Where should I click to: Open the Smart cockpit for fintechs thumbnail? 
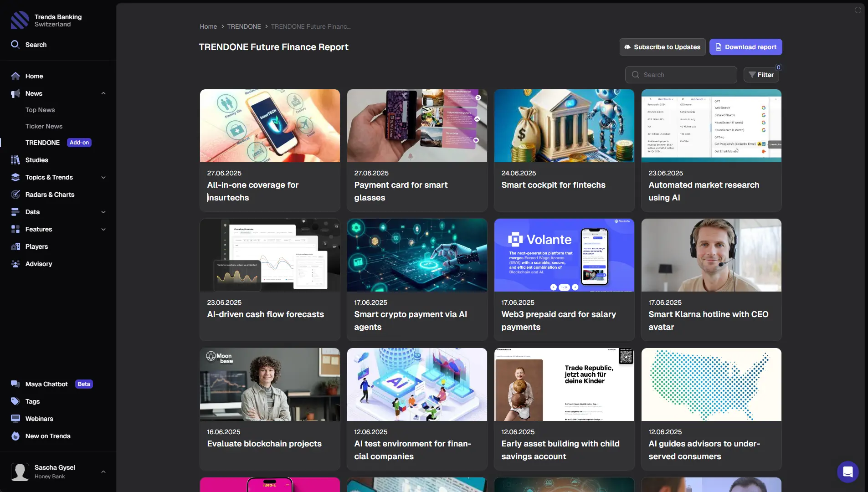[x=564, y=126]
